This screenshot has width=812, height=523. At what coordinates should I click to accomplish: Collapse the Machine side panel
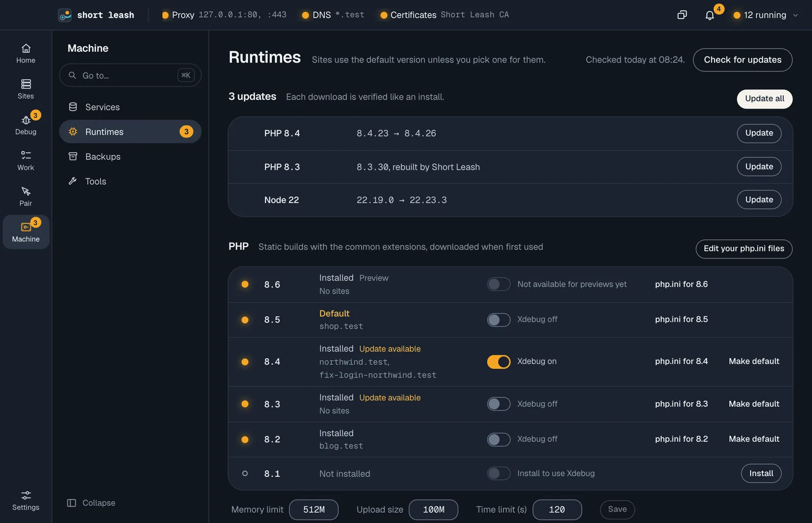(91, 503)
